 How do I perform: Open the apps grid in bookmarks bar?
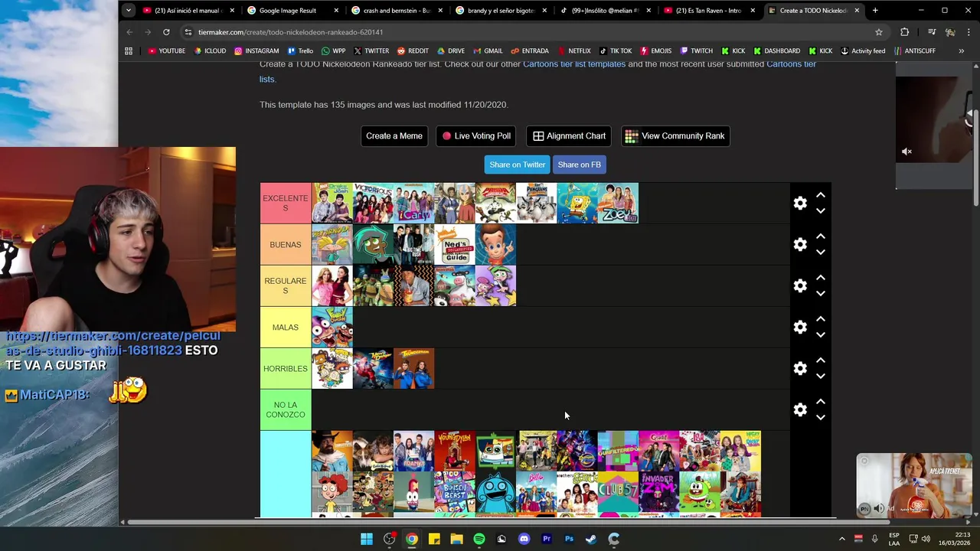129,51
